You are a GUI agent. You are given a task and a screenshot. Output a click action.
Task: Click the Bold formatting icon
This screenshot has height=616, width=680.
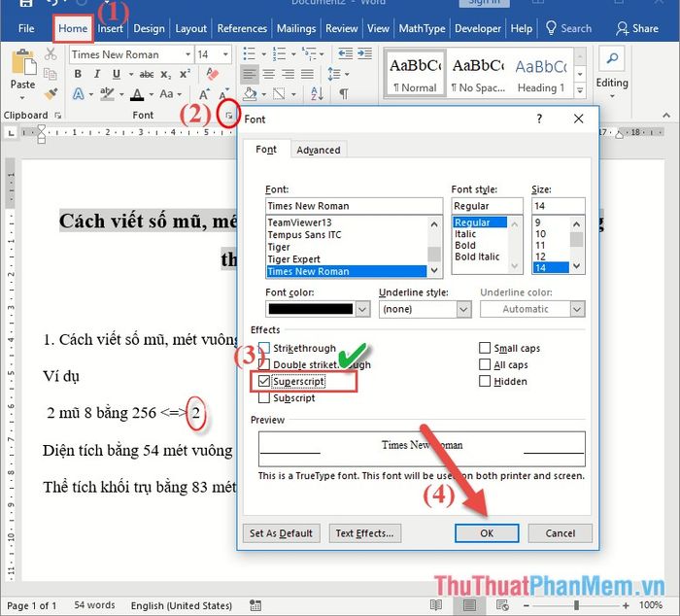click(78, 74)
